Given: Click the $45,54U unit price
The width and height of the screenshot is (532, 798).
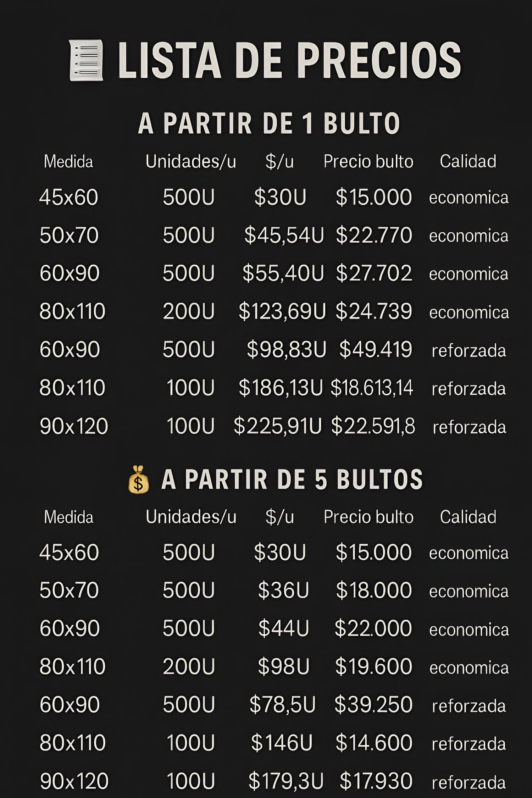Looking at the screenshot, I should tap(284, 235).
